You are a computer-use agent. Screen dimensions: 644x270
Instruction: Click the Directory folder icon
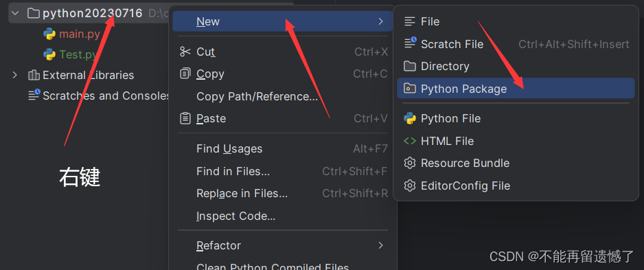pyautogui.click(x=409, y=66)
